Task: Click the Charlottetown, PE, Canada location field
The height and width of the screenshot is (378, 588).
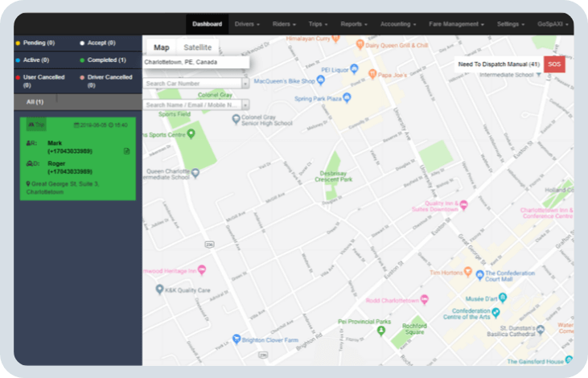Action: coord(195,62)
